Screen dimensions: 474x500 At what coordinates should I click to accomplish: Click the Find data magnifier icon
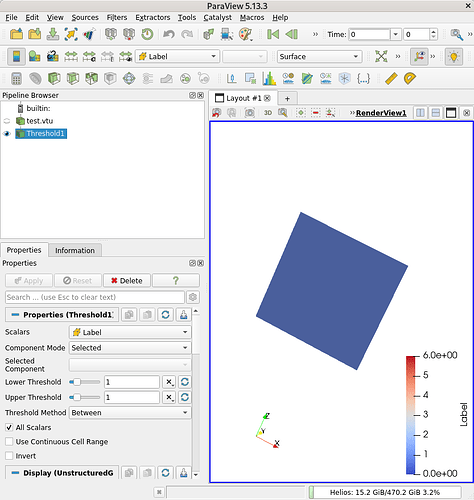point(456,34)
